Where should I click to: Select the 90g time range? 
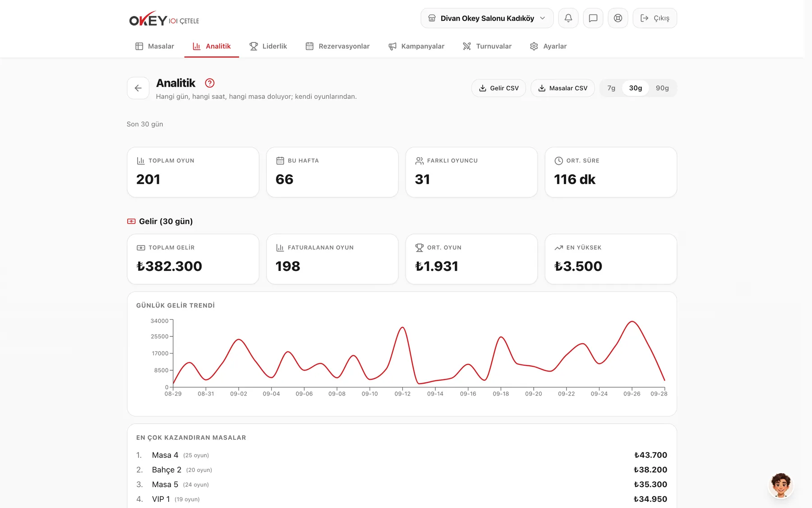pos(662,88)
